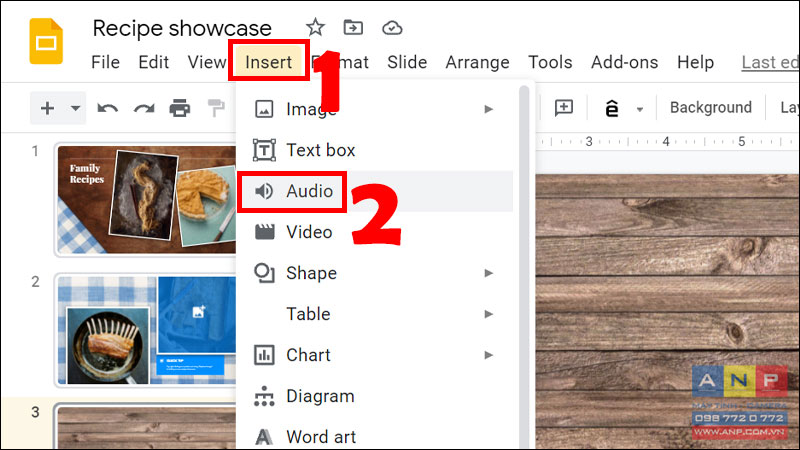Click the undo arrow in toolbar
Image resolution: width=800 pixels, height=450 pixels.
[108, 109]
